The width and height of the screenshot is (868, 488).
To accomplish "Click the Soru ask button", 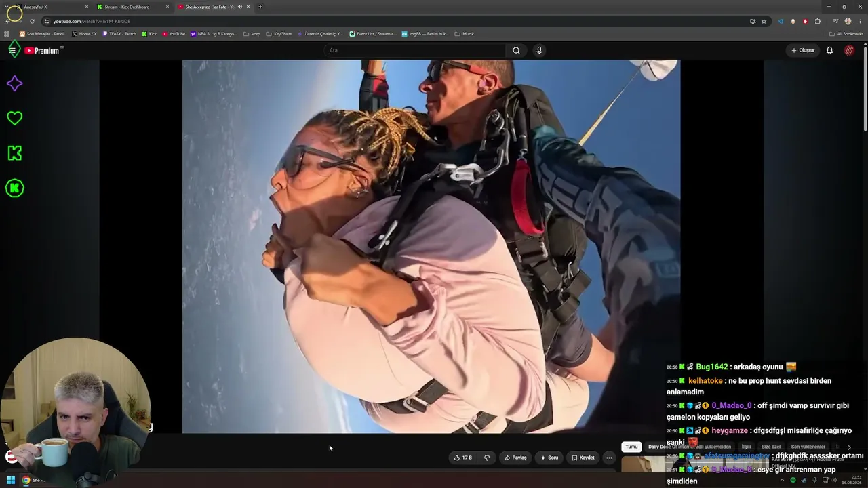I will coord(549,457).
